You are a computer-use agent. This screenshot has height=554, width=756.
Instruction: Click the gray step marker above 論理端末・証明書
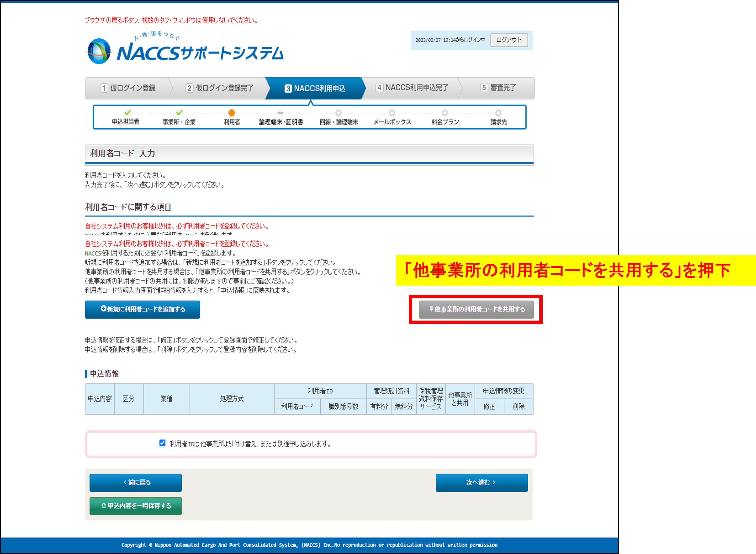point(281,113)
